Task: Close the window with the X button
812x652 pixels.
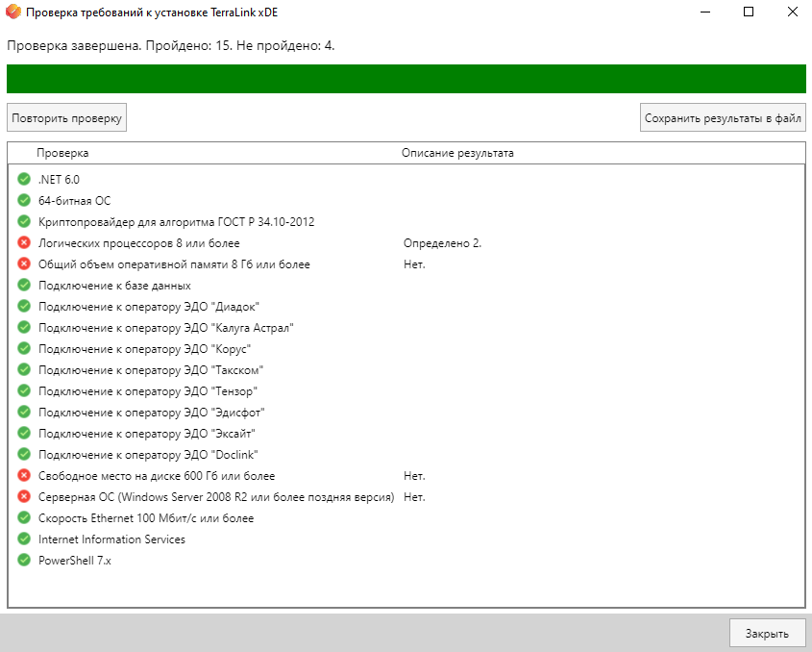Action: pos(793,12)
